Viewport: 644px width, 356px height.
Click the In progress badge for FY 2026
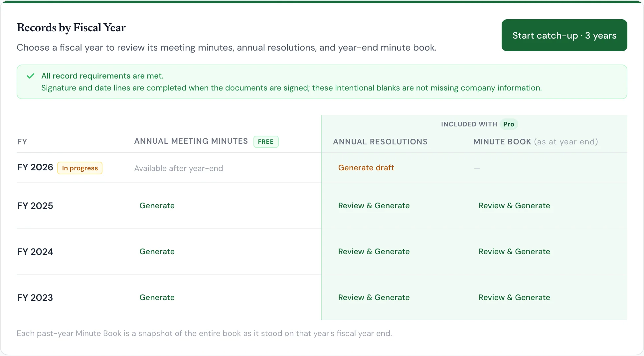(x=80, y=168)
